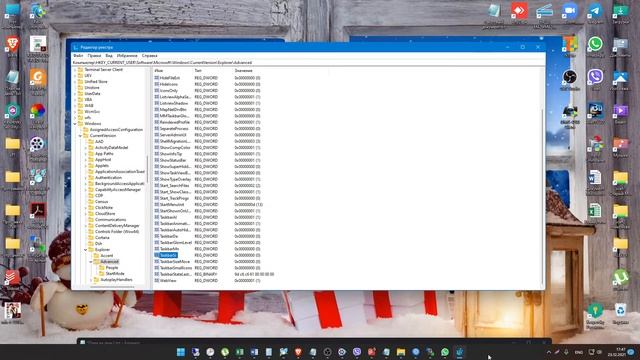Open File Explorer from the taskbar
This screenshot has height=360, width=640.
coord(401,352)
